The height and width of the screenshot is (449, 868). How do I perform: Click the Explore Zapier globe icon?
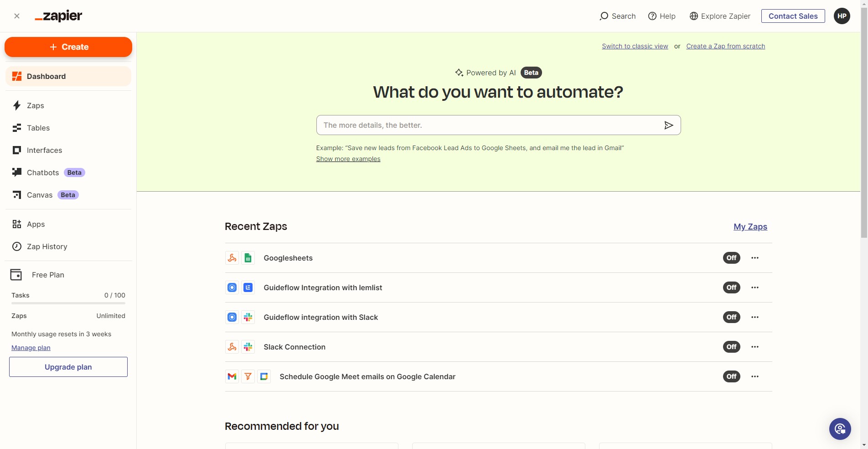click(693, 16)
